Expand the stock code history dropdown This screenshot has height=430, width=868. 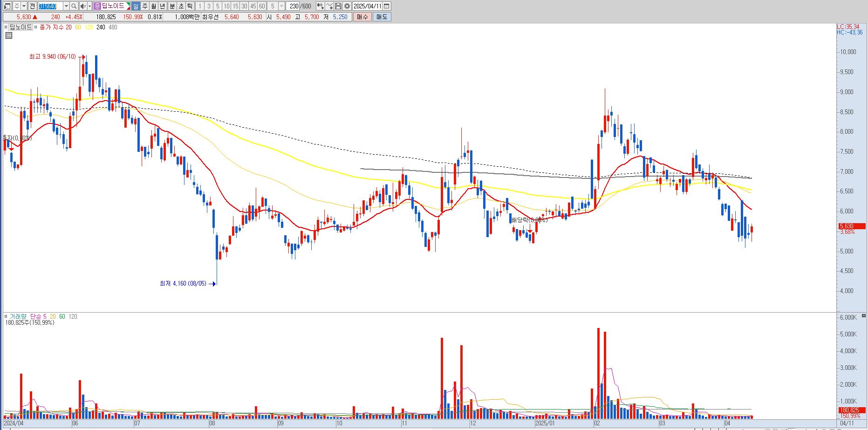tap(66, 6)
